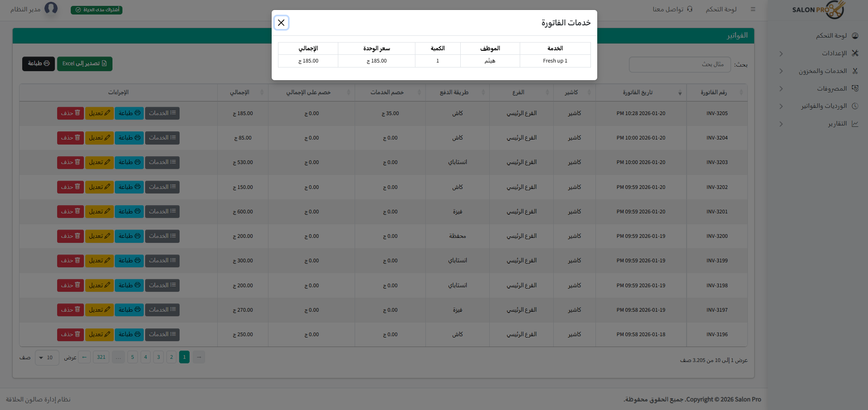
Task: Open the rows-per-page dropdown showing 10
Action: click(47, 357)
